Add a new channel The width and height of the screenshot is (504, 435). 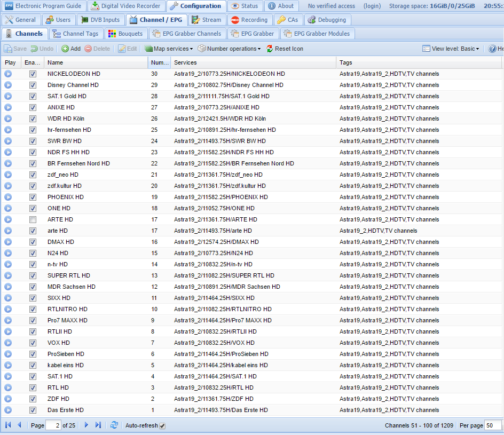click(x=71, y=49)
